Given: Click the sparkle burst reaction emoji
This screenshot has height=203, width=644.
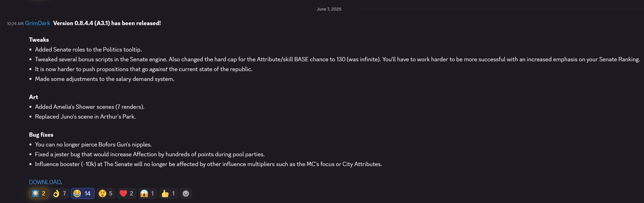Looking at the screenshot, I should 39,193.
